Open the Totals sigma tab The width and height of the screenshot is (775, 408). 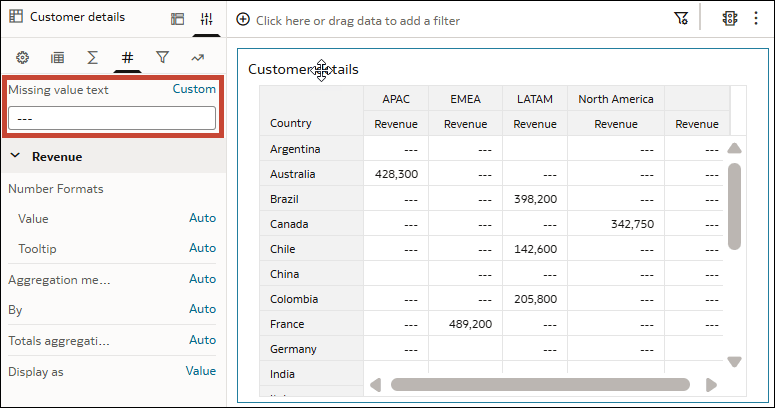(x=92, y=57)
